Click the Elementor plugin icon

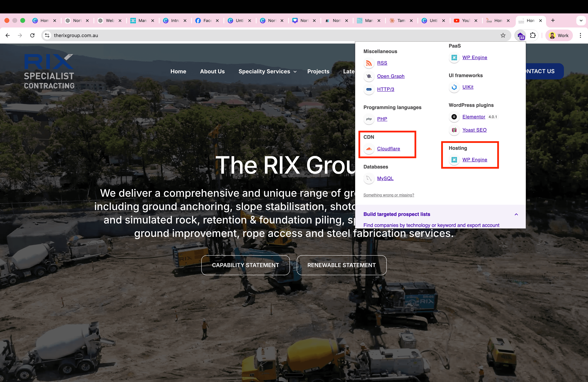[454, 117]
